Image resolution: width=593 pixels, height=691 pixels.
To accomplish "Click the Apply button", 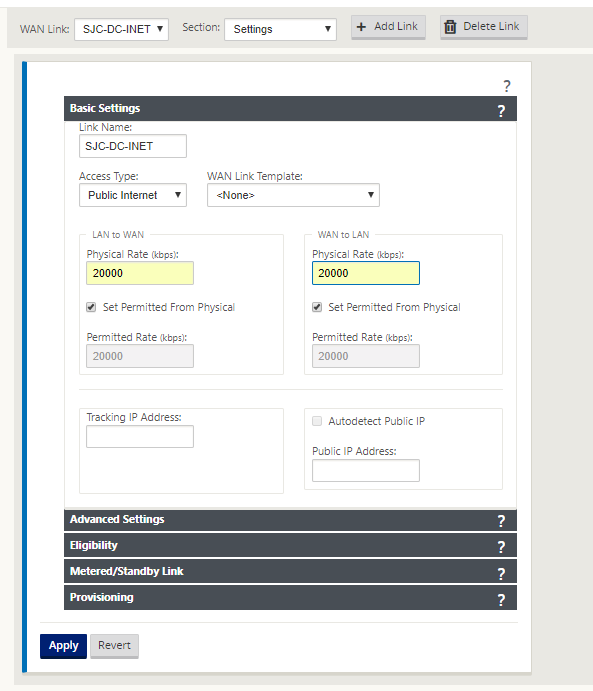I will (63, 646).
